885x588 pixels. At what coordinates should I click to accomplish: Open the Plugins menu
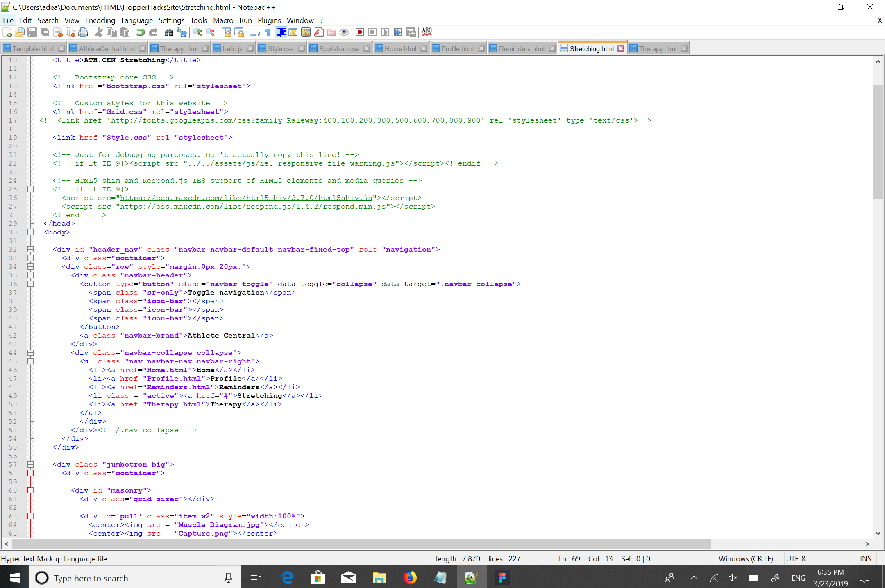point(269,20)
